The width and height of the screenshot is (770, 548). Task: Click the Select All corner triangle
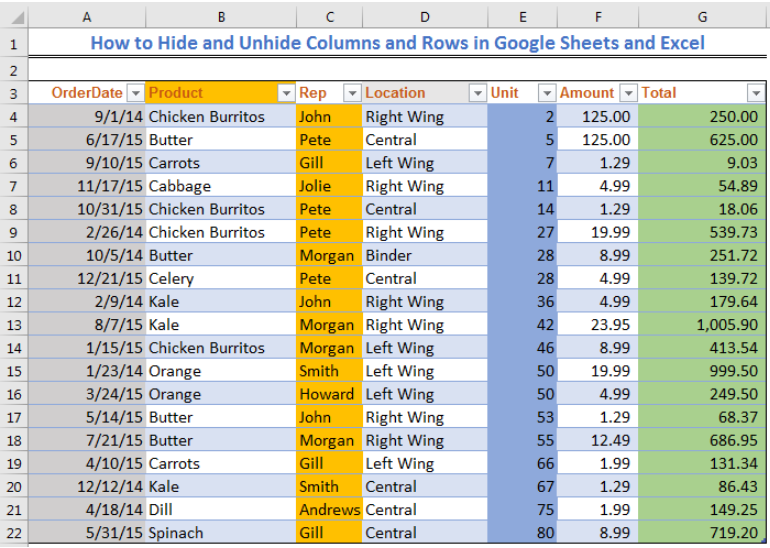tap(17, 18)
